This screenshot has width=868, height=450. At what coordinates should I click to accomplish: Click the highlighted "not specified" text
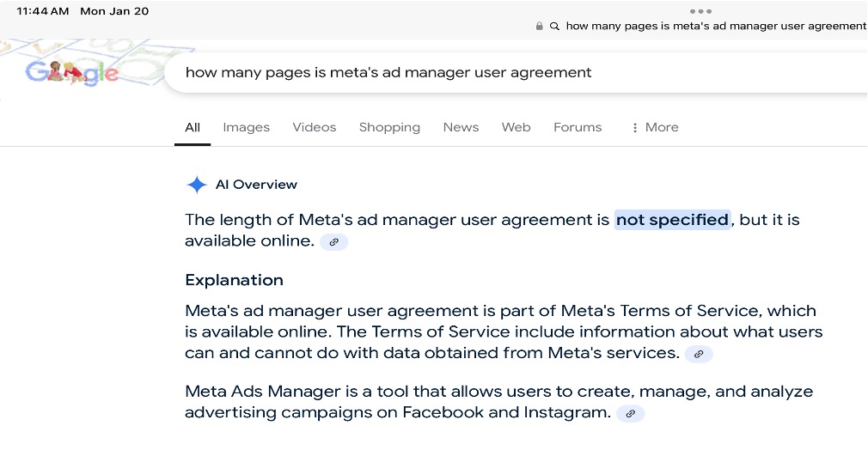[672, 220]
